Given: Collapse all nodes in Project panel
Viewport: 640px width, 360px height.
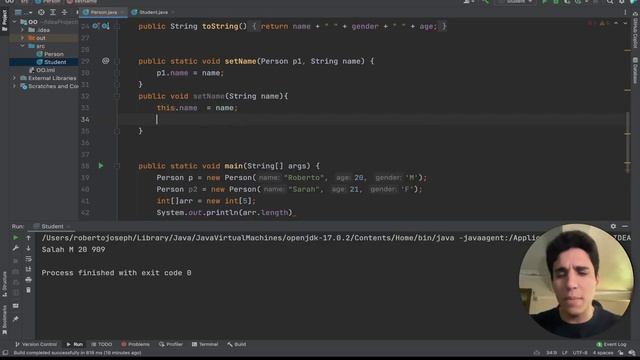Looking at the screenshot, I should pos(64,12).
